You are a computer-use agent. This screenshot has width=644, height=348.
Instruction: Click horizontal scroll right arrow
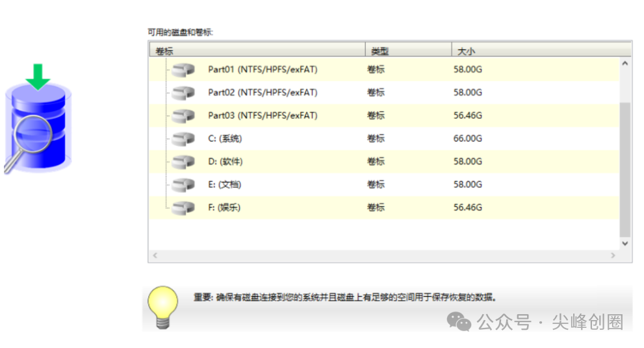(x=613, y=255)
